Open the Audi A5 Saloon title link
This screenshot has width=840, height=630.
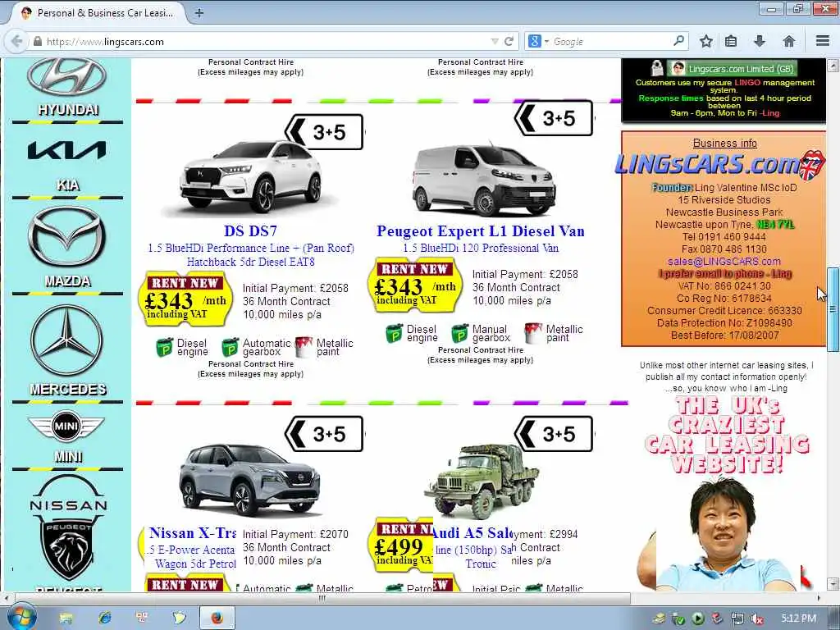point(472,532)
